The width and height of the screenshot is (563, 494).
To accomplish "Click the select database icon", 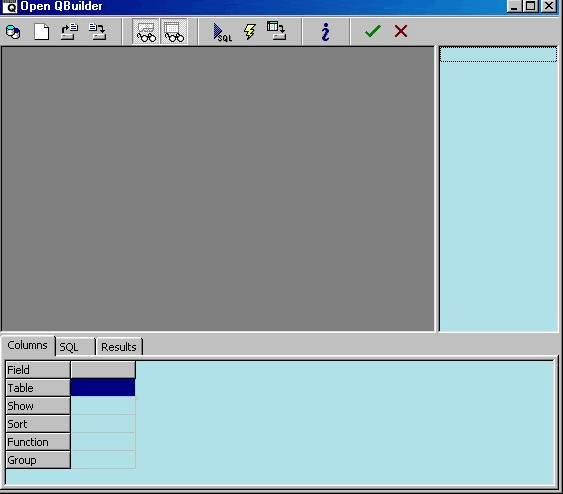I will point(13,32).
